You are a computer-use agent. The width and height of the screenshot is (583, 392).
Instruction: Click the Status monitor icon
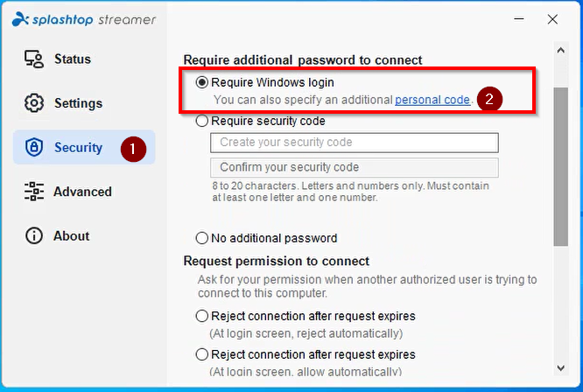click(x=34, y=59)
